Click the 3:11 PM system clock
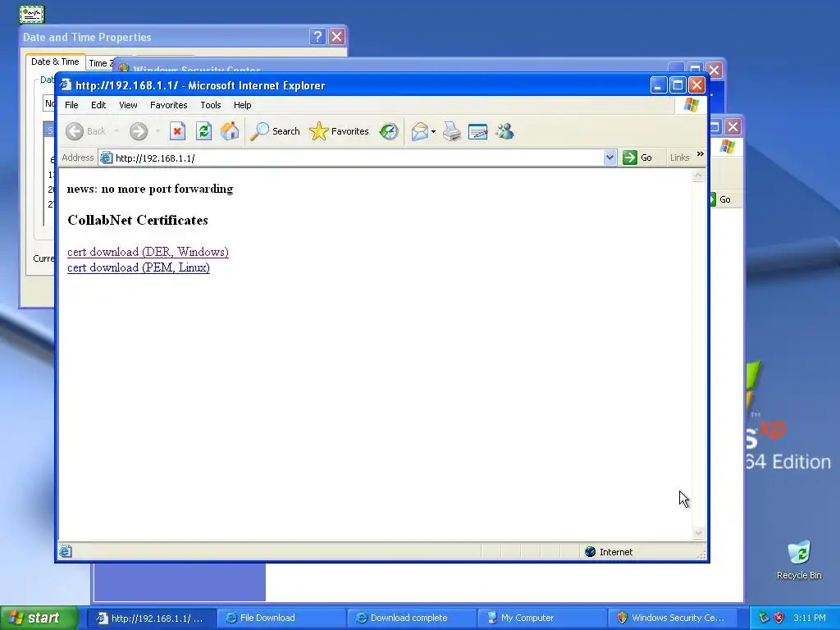Screen dimensions: 840x630 tap(810, 618)
